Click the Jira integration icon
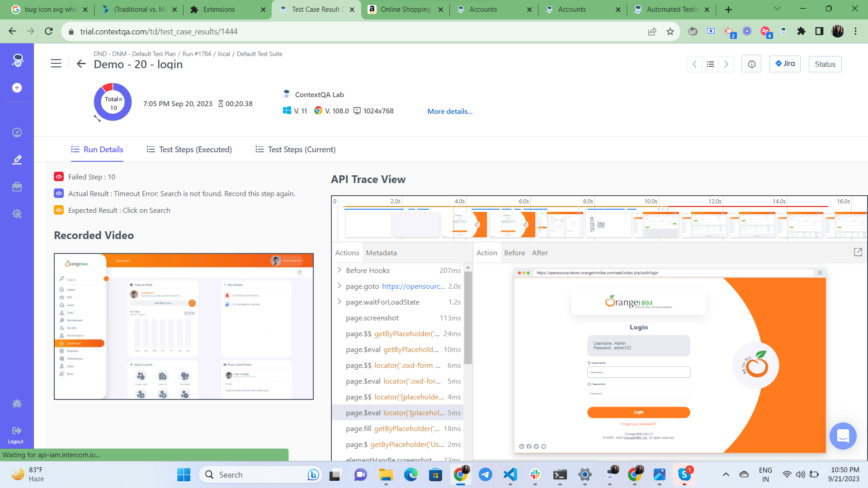Viewport: 868px width, 488px height. coord(785,64)
